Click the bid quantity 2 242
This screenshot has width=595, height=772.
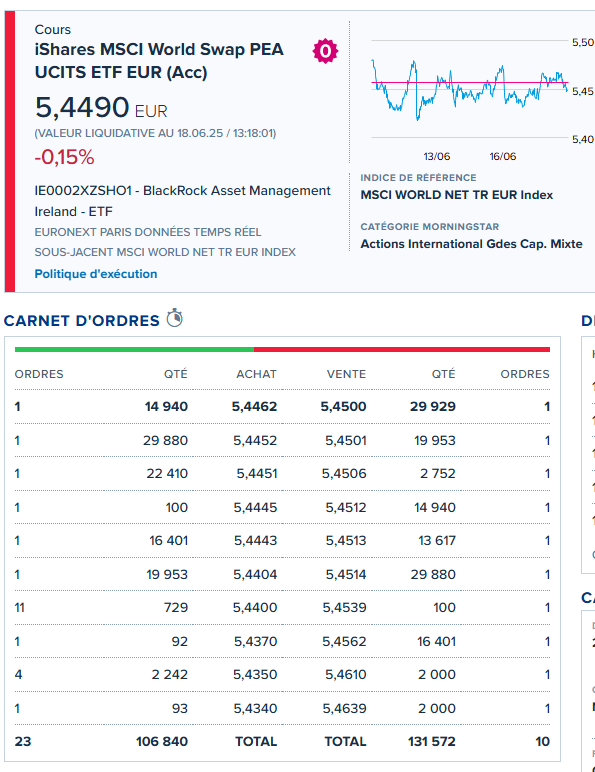[169, 675]
